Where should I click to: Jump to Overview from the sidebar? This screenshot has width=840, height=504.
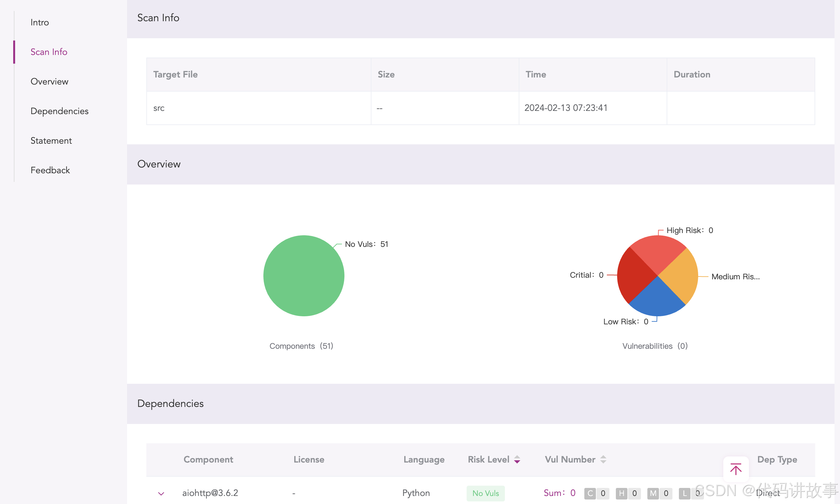[x=49, y=82]
